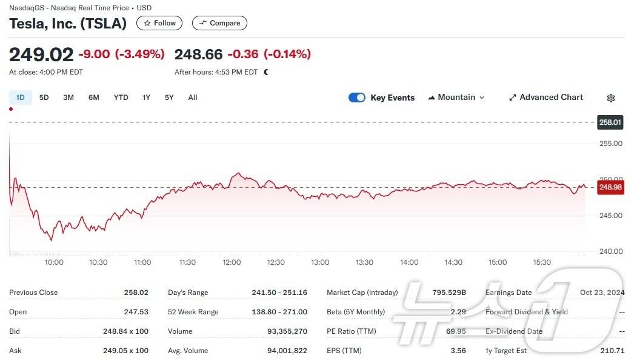Choose the 5Y time range
Image resolution: width=634 pixels, height=364 pixels.
pos(169,98)
